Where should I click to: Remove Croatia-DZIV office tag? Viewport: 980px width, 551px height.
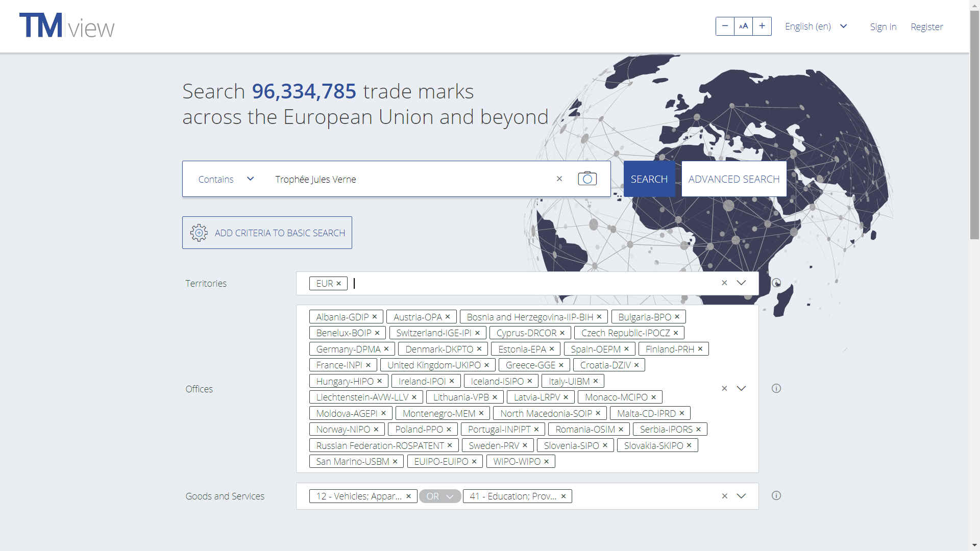[x=636, y=365]
